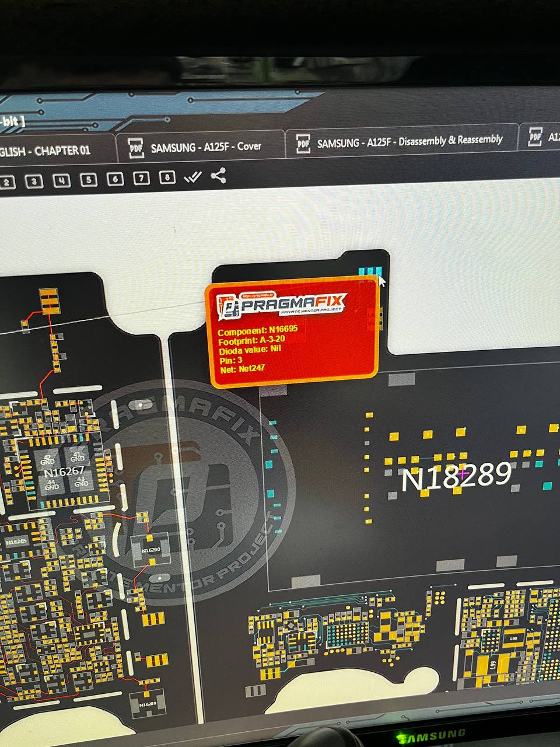Click the PragmaFix logo in the red tooltip
The width and height of the screenshot is (560, 747).
282,306
